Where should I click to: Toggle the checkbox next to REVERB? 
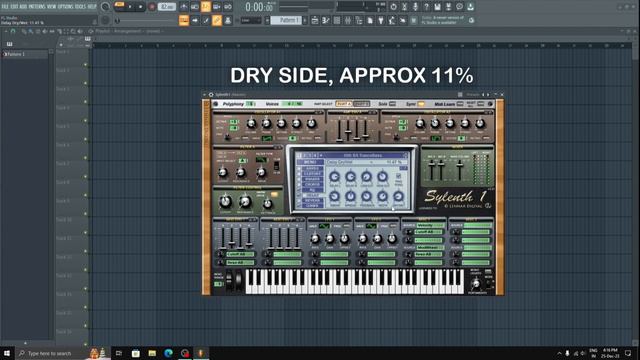(x=299, y=200)
